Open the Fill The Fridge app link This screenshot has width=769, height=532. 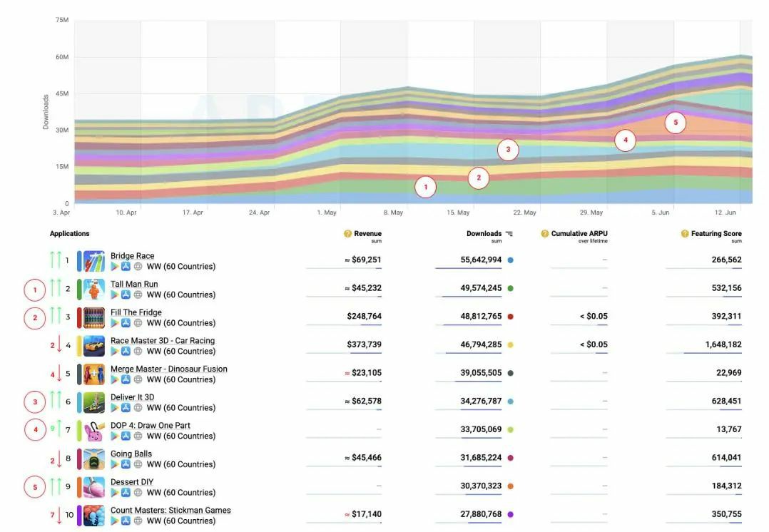pos(136,313)
